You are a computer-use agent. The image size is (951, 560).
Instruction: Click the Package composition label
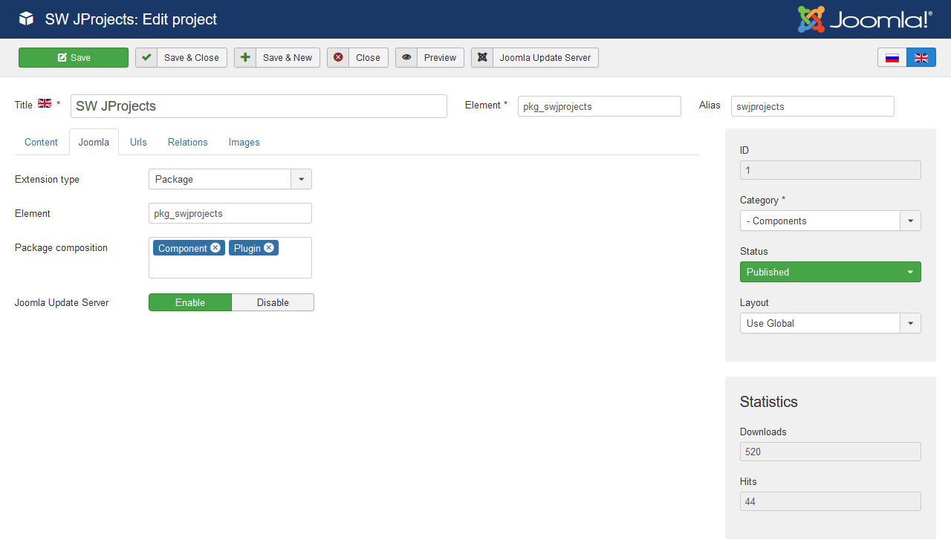61,247
